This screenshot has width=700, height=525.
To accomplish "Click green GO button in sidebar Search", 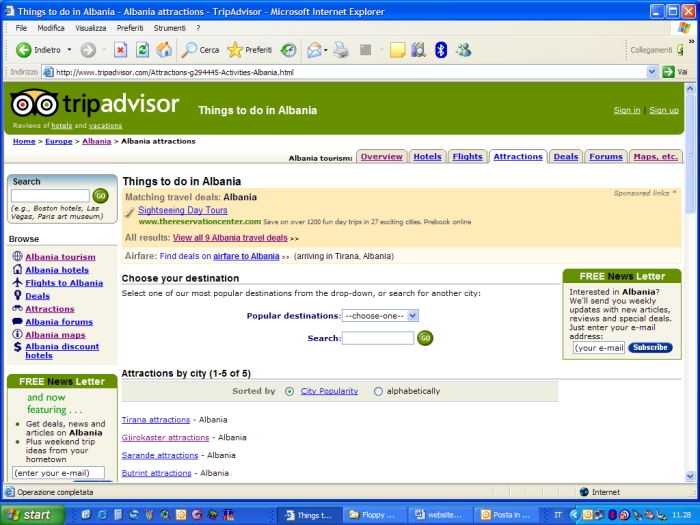I will pyautogui.click(x=100, y=196).
